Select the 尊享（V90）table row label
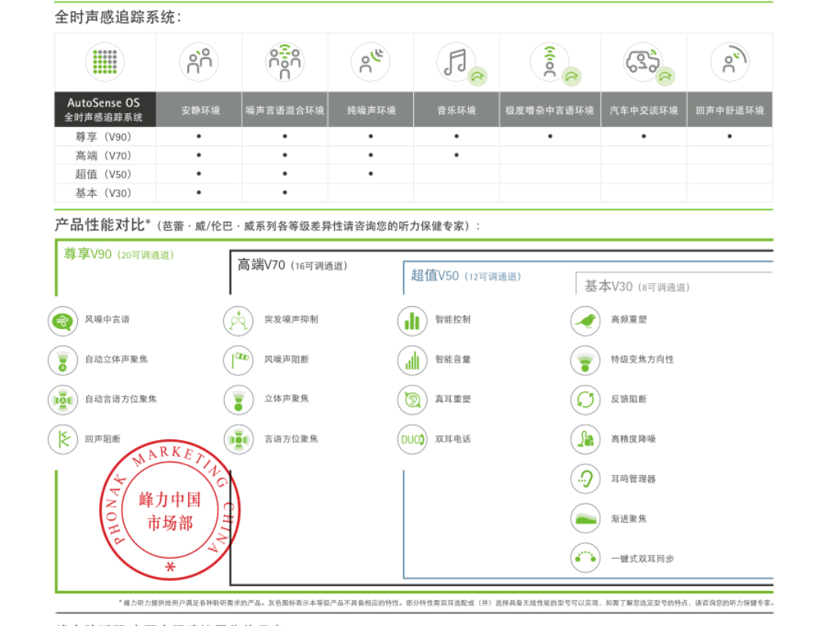 103,137
